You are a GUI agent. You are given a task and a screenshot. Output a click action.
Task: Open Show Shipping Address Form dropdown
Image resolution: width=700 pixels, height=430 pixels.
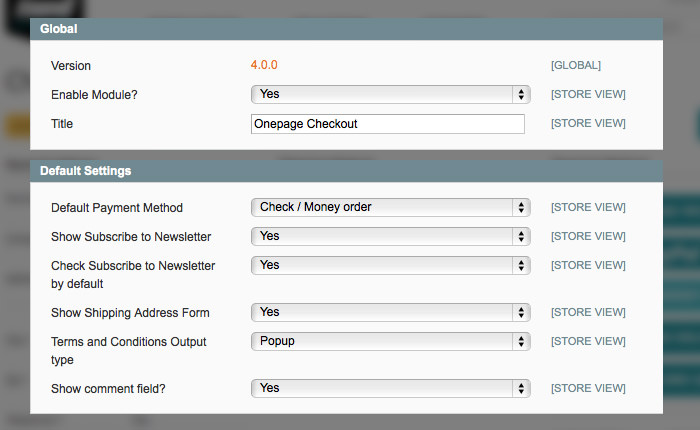click(389, 312)
